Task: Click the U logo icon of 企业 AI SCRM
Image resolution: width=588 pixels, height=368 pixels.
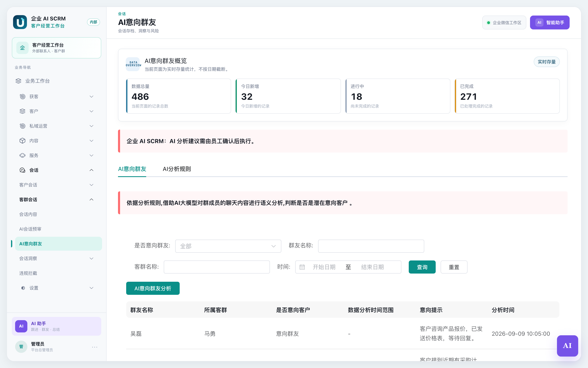Action: click(x=20, y=22)
